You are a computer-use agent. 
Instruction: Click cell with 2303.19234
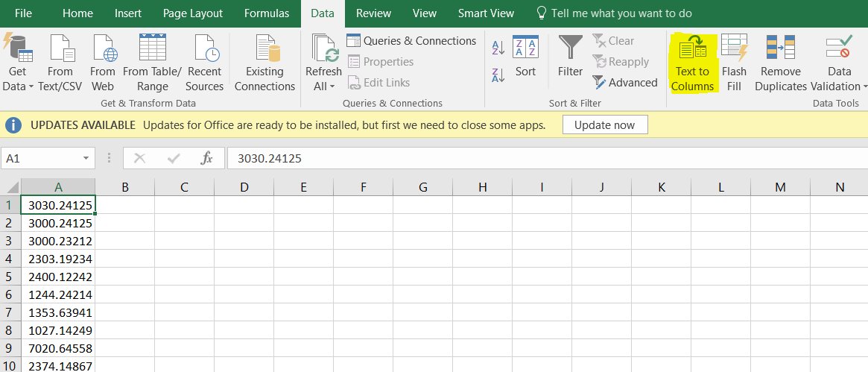tap(58, 259)
